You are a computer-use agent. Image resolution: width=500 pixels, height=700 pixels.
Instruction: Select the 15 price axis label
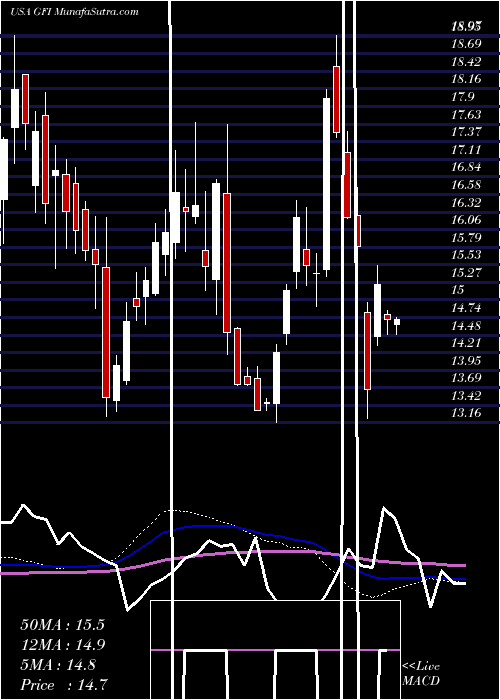point(458,290)
